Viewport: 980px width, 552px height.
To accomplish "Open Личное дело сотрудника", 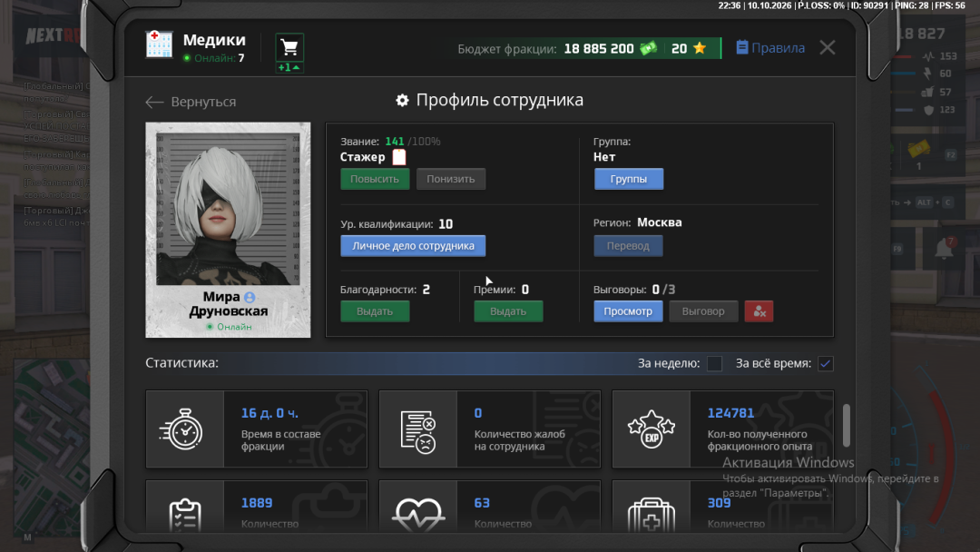I will (x=413, y=246).
